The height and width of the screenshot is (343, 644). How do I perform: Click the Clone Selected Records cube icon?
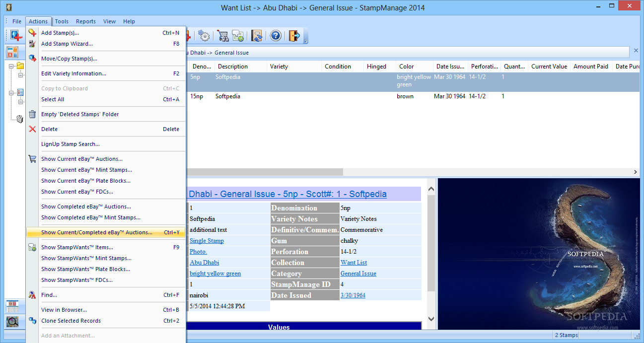(x=32, y=321)
